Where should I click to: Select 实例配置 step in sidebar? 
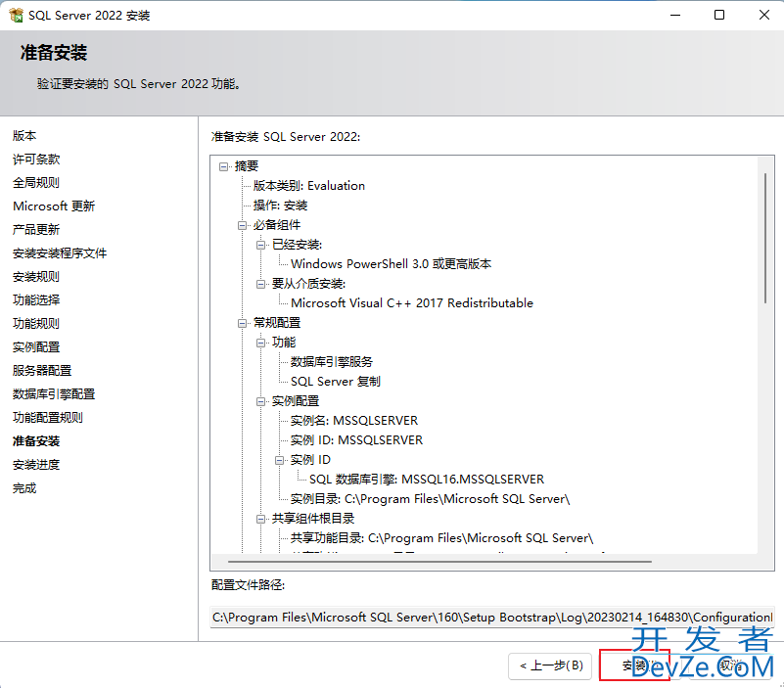pyautogui.click(x=36, y=347)
